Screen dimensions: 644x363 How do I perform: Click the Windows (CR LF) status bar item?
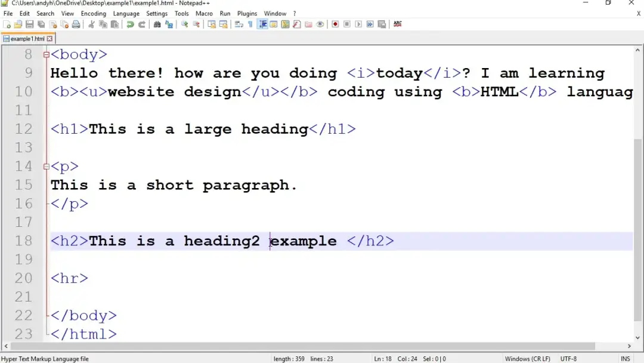527,358
